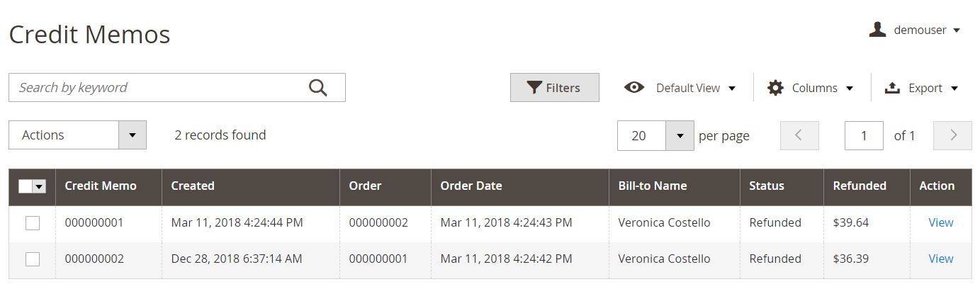
Task: Click the funnel Filters button
Action: click(555, 88)
